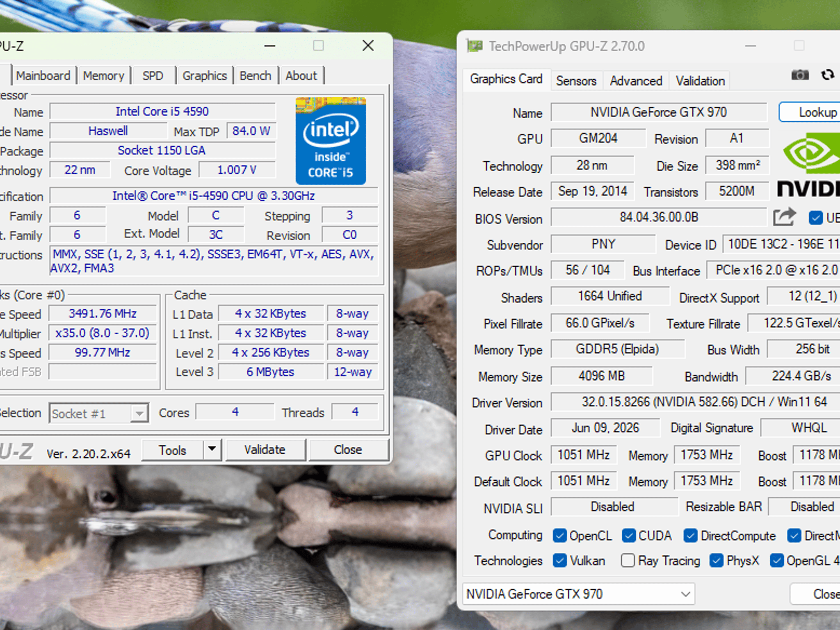
Task: Switch to the Mainboard tab in CPU-Z
Action: pos(43,75)
